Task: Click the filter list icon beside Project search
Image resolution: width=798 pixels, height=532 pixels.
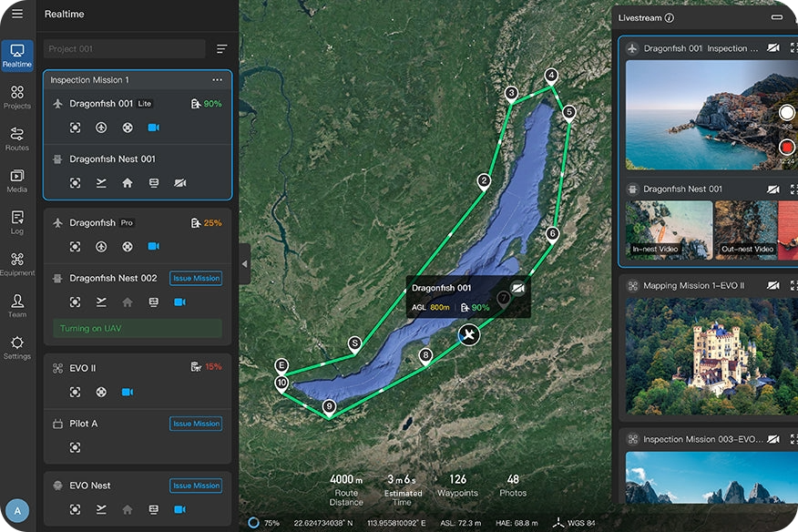Action: click(x=222, y=49)
